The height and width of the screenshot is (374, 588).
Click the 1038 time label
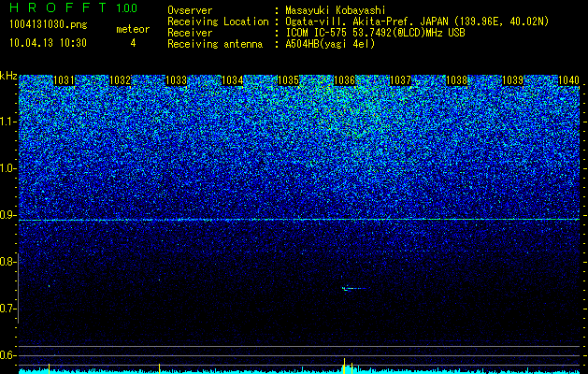tap(456, 80)
